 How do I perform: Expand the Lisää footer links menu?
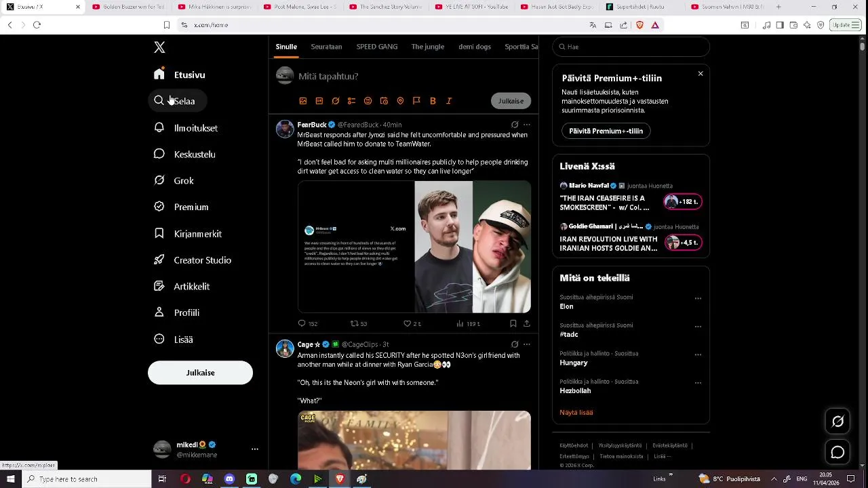click(x=663, y=456)
